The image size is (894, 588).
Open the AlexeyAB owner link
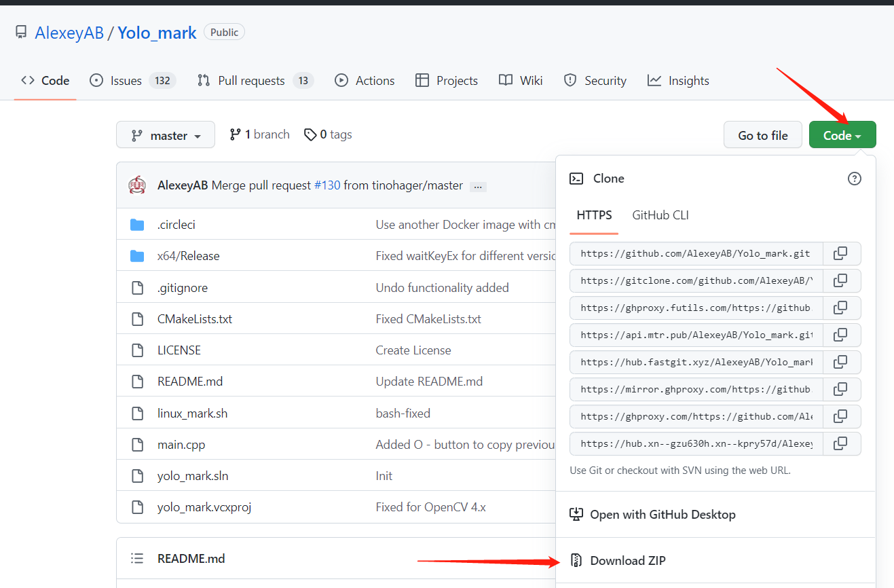point(69,33)
